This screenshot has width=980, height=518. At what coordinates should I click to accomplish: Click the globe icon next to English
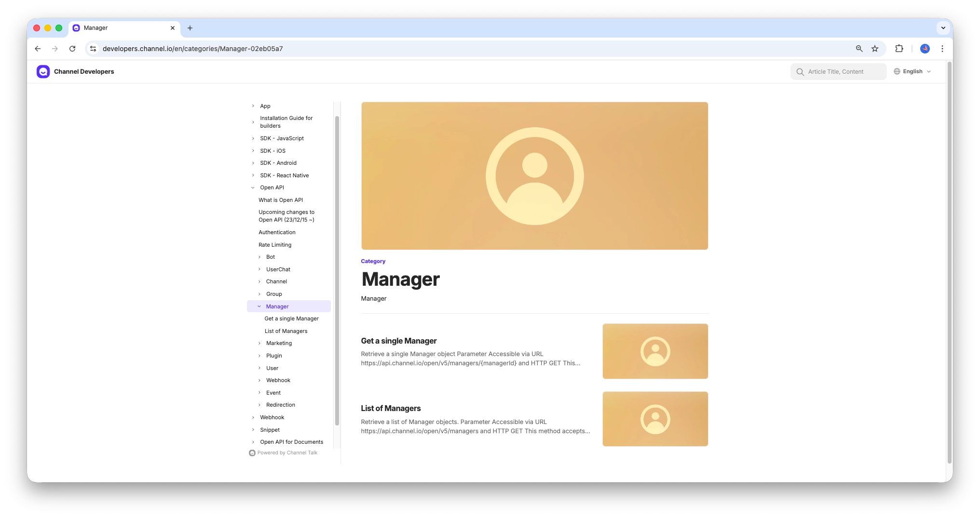(897, 71)
